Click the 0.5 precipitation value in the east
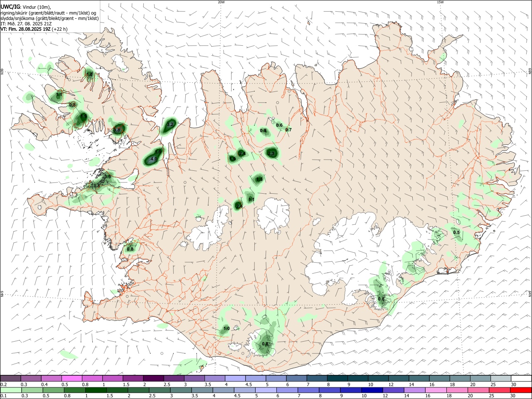This screenshot has height=399, width=532. coord(456,232)
